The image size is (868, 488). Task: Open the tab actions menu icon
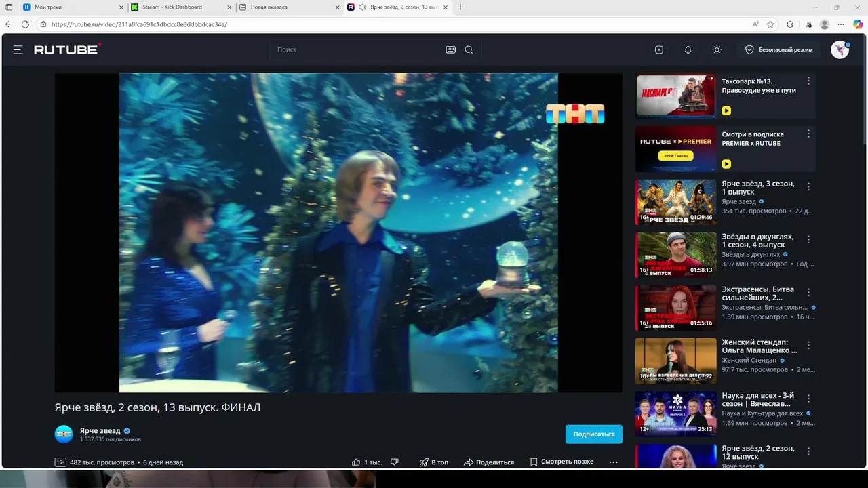(9, 7)
